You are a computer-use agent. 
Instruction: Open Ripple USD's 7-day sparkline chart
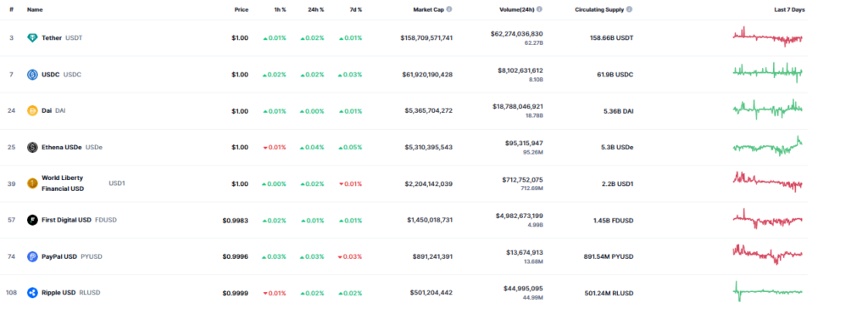pos(767,291)
